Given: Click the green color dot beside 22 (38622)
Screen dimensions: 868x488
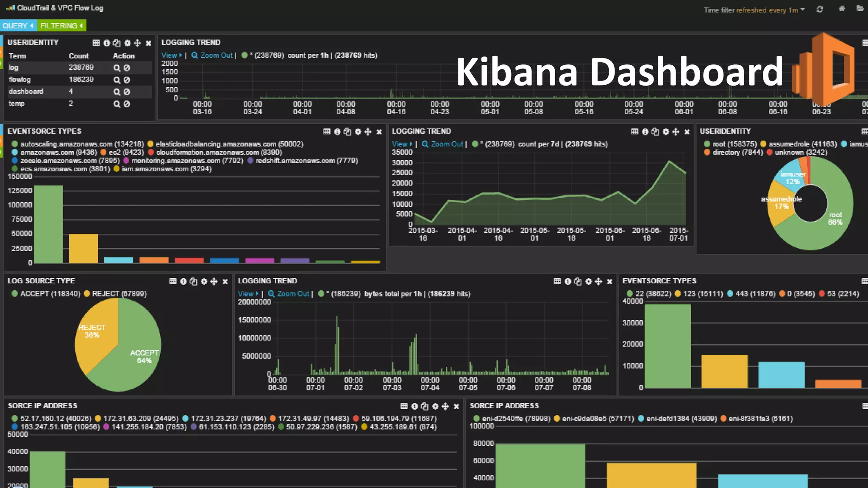Looking at the screenshot, I should tap(629, 294).
